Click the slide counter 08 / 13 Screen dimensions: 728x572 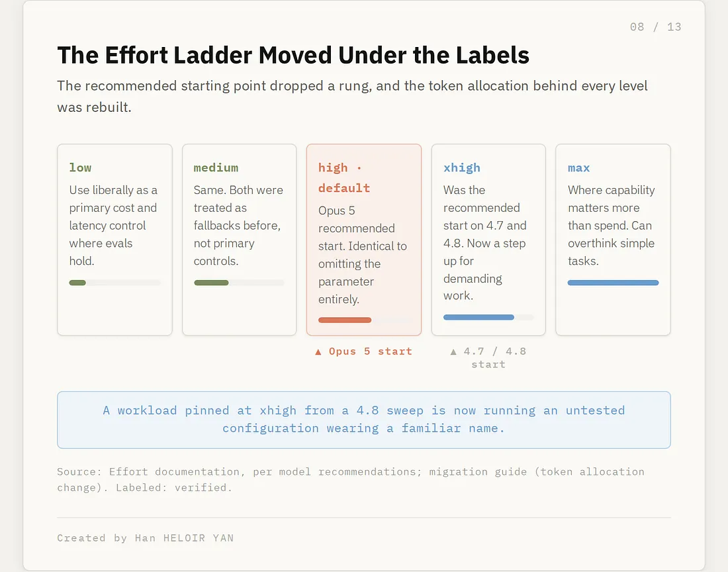tap(656, 27)
